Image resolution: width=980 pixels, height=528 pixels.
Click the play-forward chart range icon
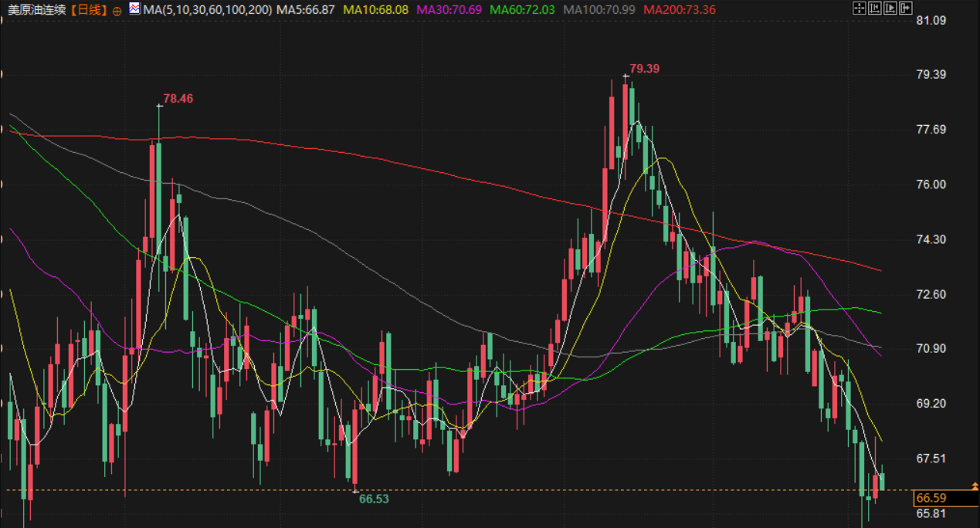890,8
